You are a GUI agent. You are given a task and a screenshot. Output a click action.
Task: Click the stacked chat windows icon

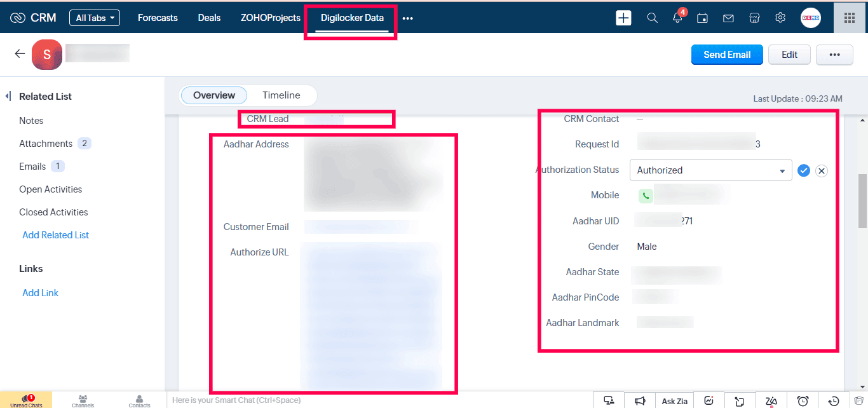point(858,401)
